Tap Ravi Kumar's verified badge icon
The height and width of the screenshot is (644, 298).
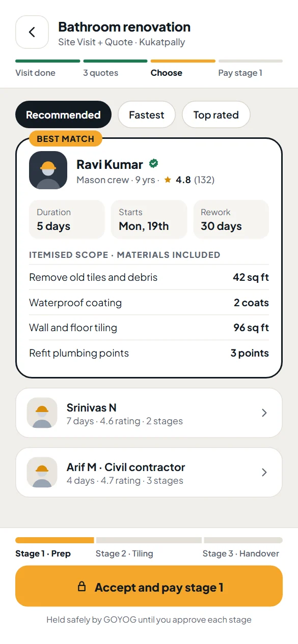153,163
